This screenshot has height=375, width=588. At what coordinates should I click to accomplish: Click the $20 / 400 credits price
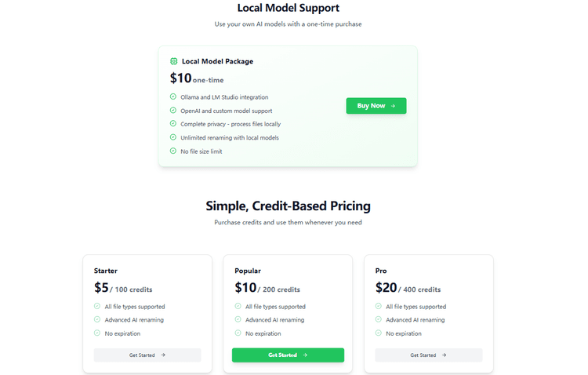click(408, 289)
